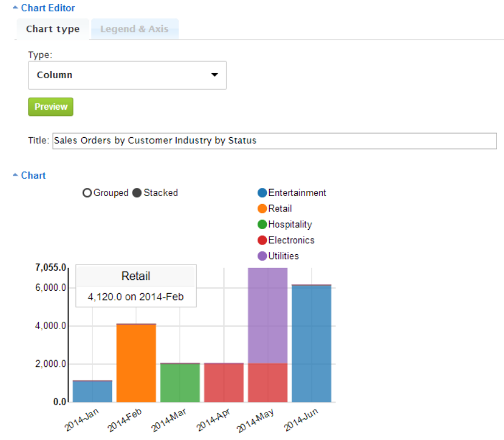Viewport: 504px width, 440px height.
Task: Open the Column chart type dropdown
Action: [127, 75]
